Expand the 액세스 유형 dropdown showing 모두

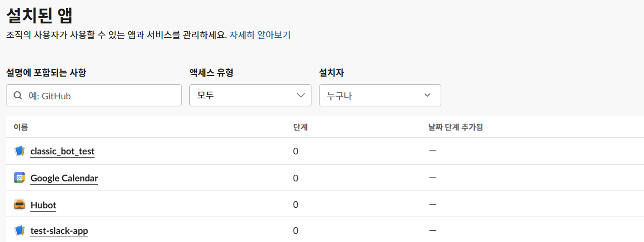point(250,95)
